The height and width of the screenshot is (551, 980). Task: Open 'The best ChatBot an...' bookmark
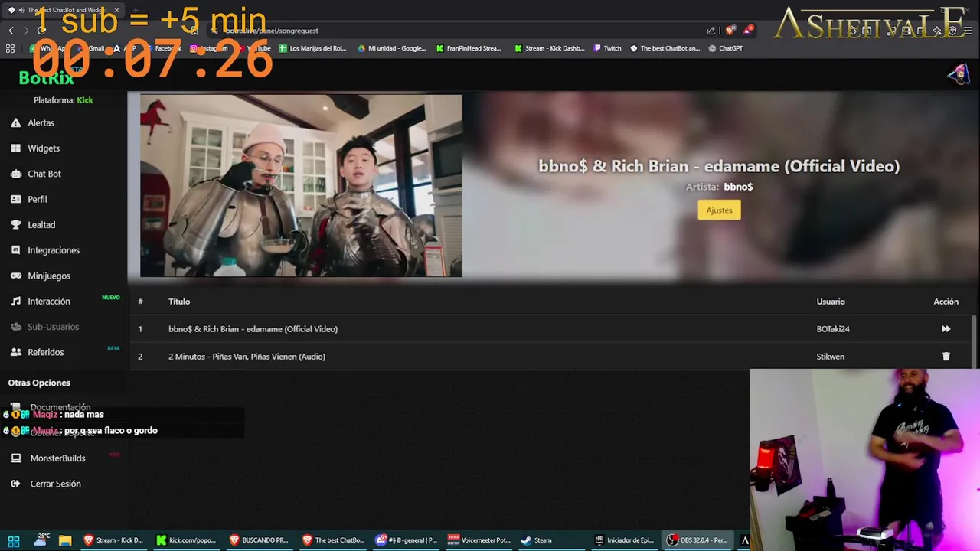click(665, 48)
